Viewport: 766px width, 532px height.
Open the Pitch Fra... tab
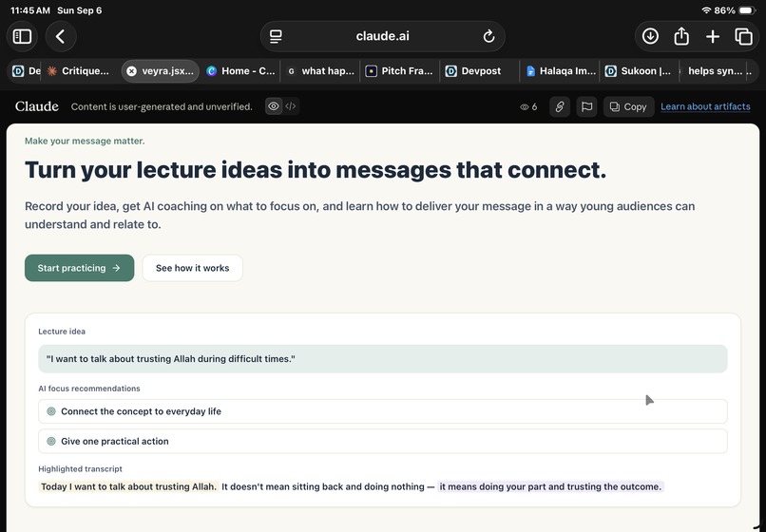(x=399, y=71)
